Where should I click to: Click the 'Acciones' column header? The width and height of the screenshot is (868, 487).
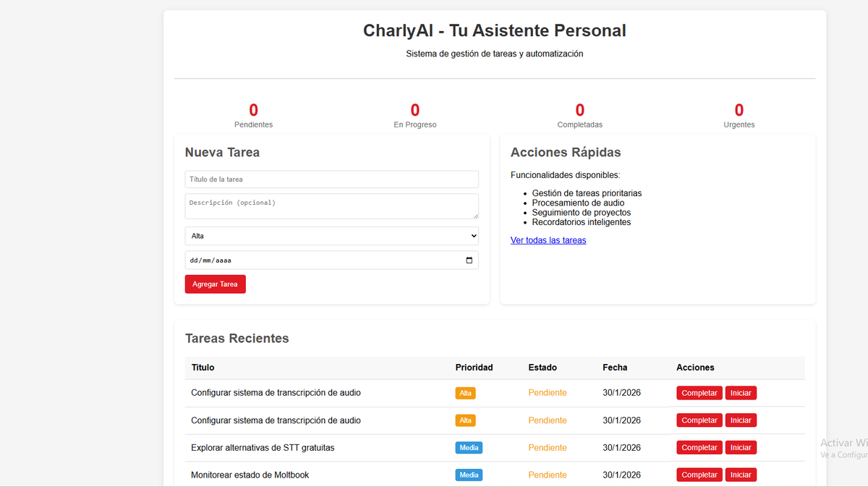click(x=695, y=368)
